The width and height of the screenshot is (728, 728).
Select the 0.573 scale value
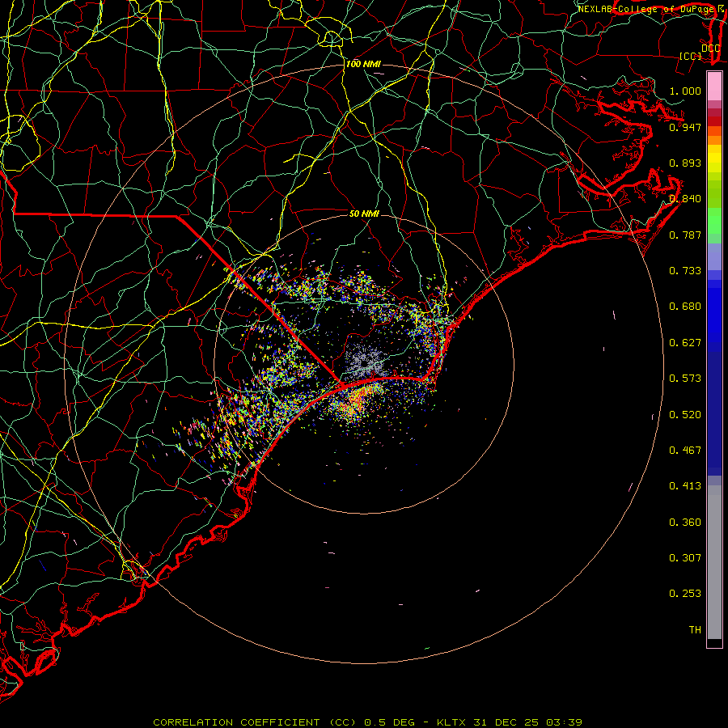(685, 379)
